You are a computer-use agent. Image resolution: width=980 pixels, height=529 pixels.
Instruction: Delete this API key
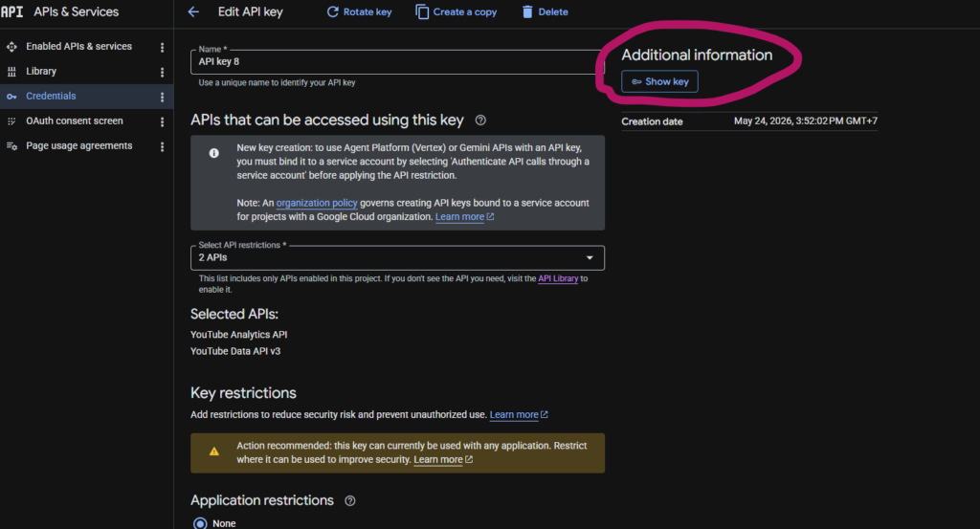545,11
